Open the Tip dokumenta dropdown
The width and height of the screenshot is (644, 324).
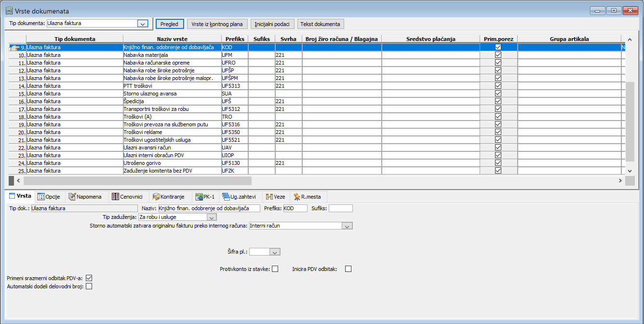click(x=142, y=24)
